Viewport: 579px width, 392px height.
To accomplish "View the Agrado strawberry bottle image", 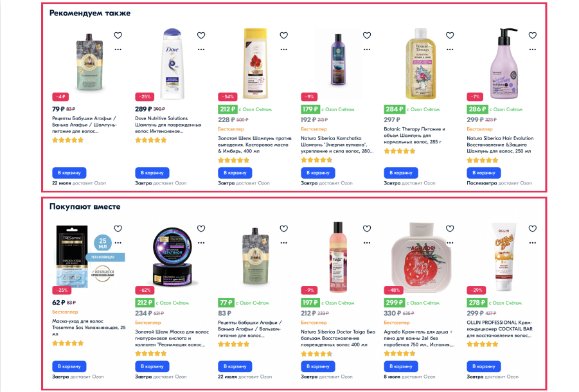I will pyautogui.click(x=421, y=257).
